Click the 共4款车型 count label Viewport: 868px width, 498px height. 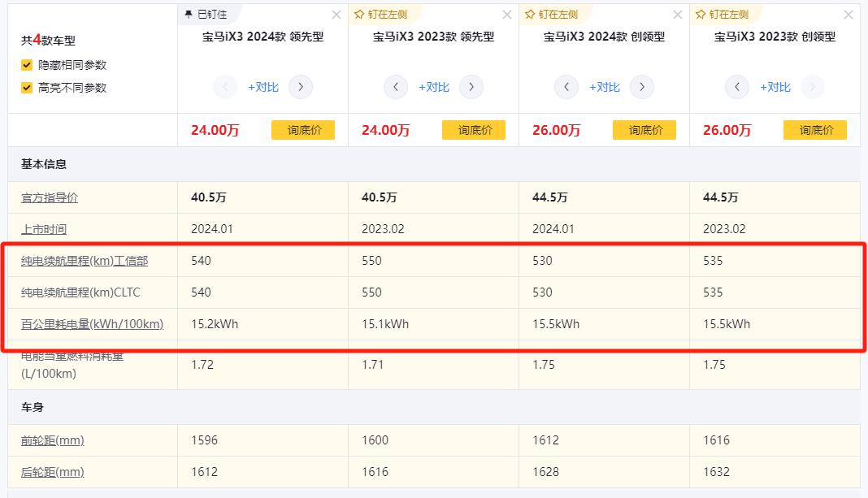tap(48, 40)
